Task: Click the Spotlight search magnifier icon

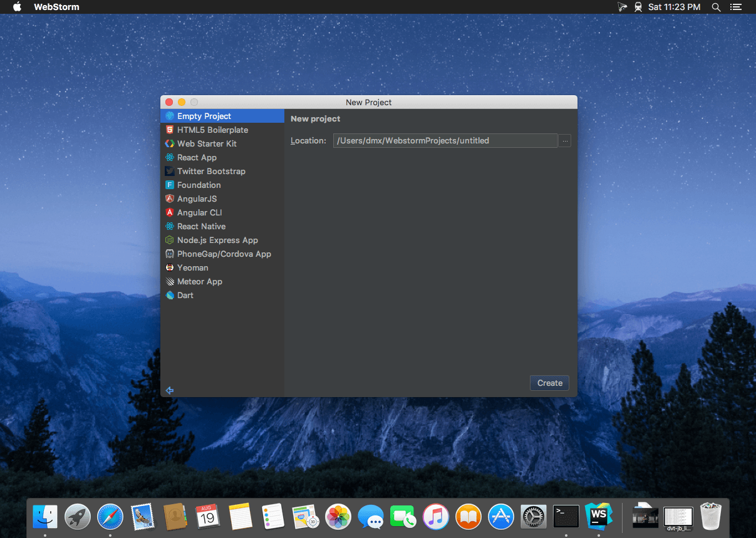Action: (x=716, y=7)
